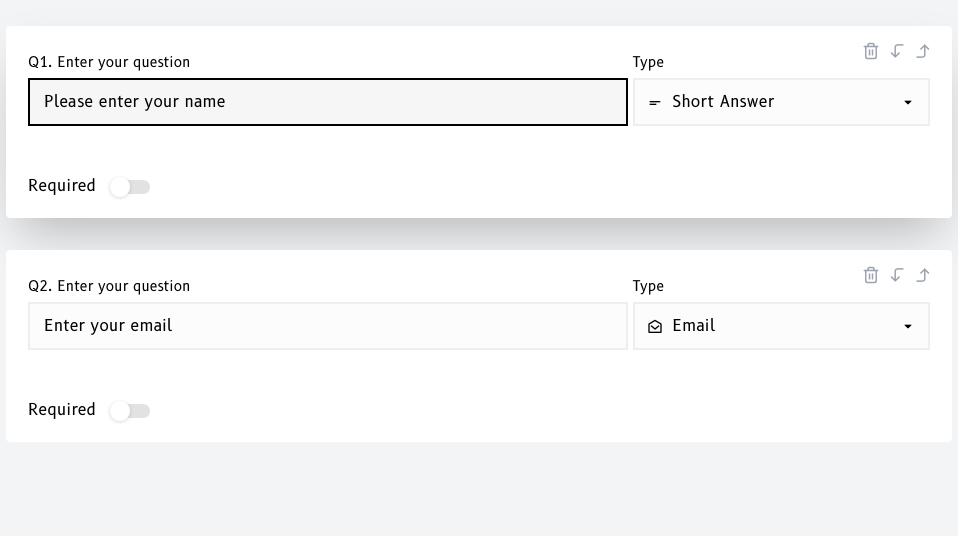Enable Required switch for Q2

130,411
